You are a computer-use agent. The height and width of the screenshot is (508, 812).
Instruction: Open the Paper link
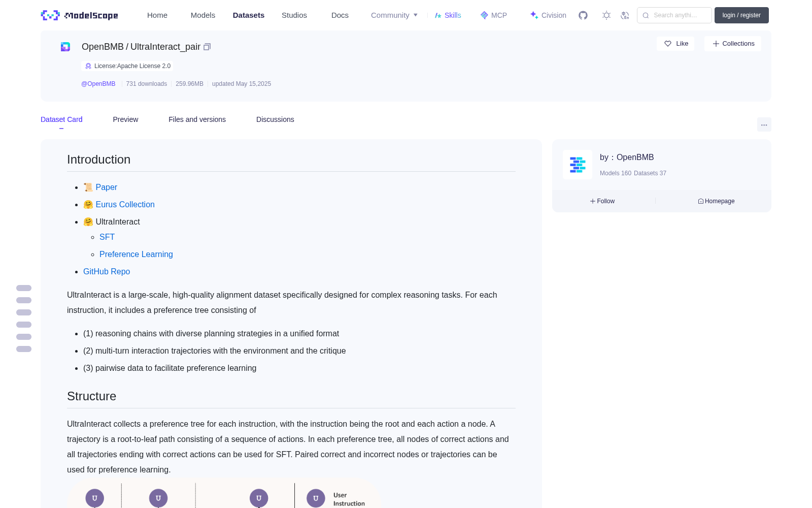pos(106,187)
